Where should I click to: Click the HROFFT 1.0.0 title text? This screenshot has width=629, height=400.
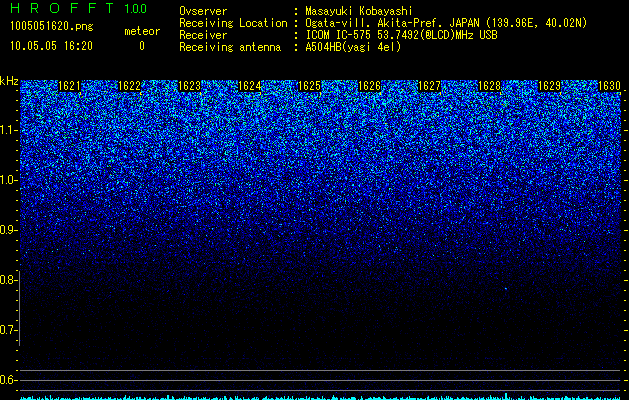(79, 8)
